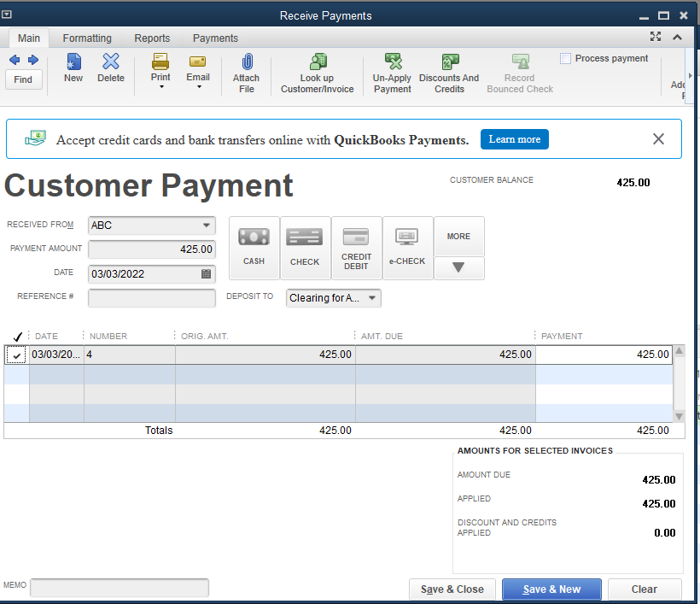Open the window system menu icon
The image size is (700, 604).
[6, 15]
